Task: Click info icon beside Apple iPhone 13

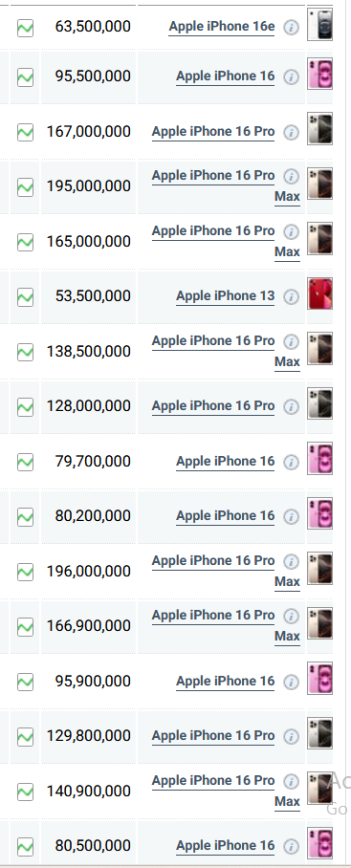Action: [291, 296]
